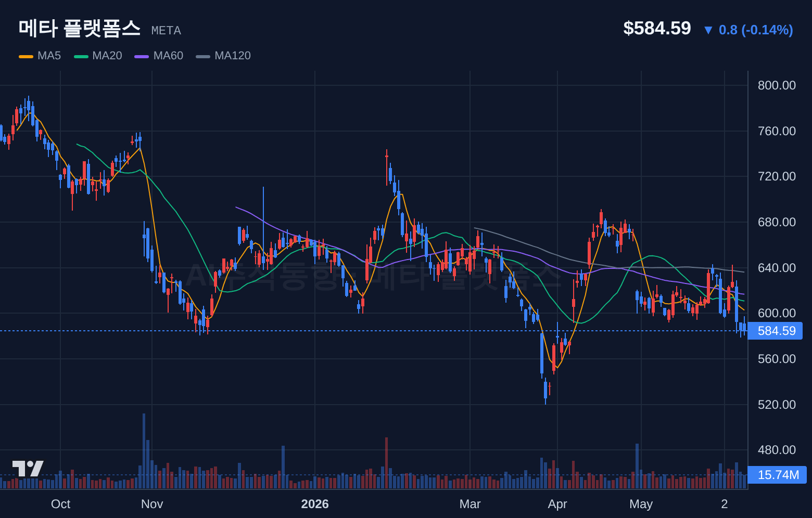Click the 2026 date axis label

315,504
